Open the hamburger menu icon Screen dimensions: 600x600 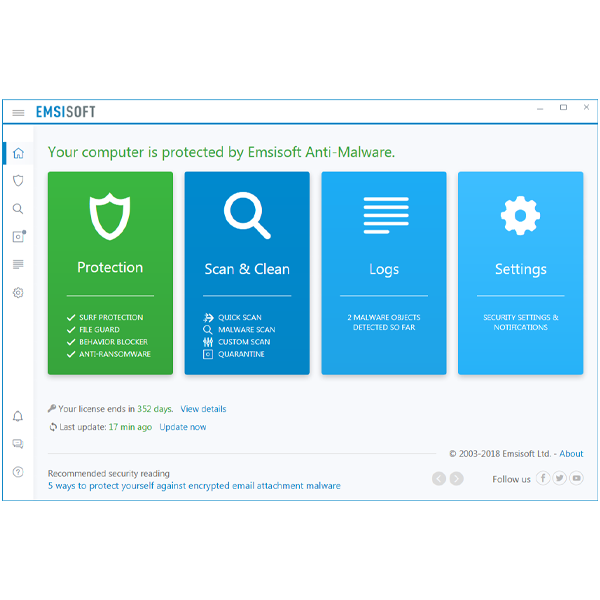pos(18,112)
